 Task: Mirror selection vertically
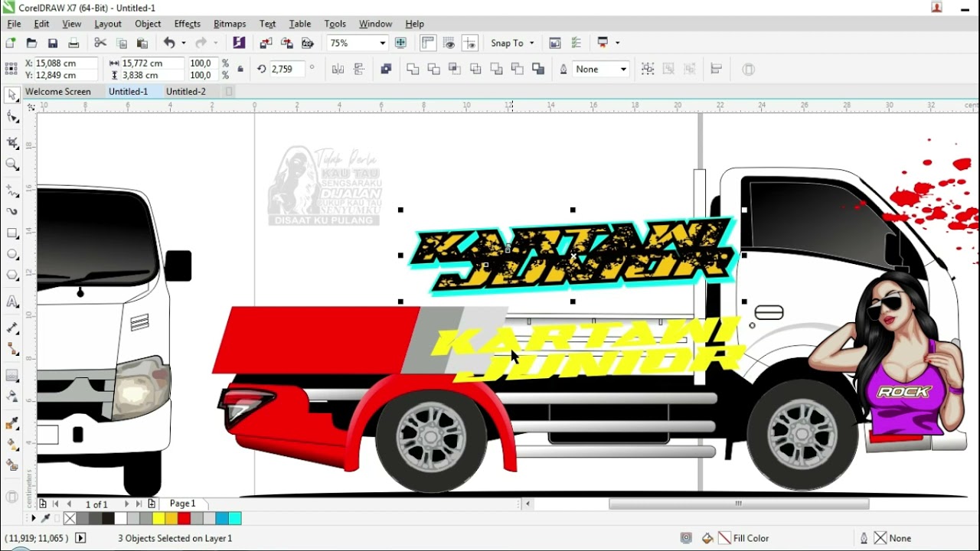point(358,69)
